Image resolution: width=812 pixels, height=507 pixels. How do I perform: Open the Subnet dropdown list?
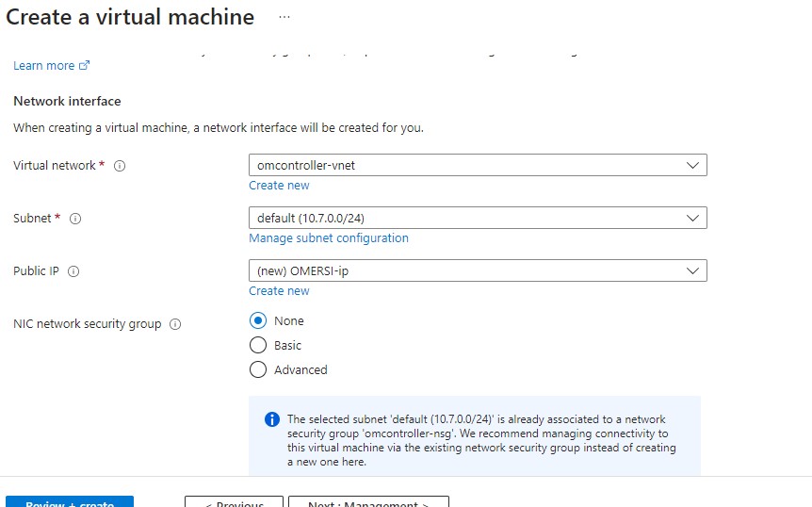(x=478, y=218)
